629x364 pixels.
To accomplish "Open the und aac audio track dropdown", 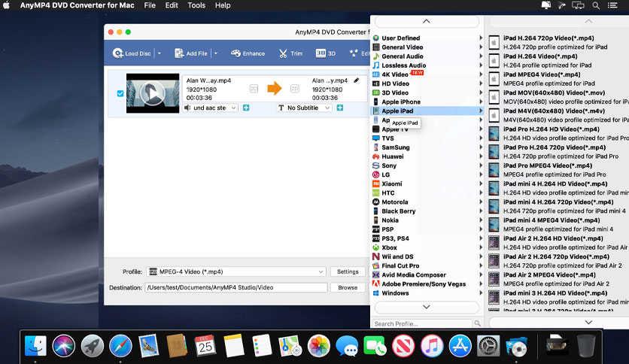I will tap(210, 108).
